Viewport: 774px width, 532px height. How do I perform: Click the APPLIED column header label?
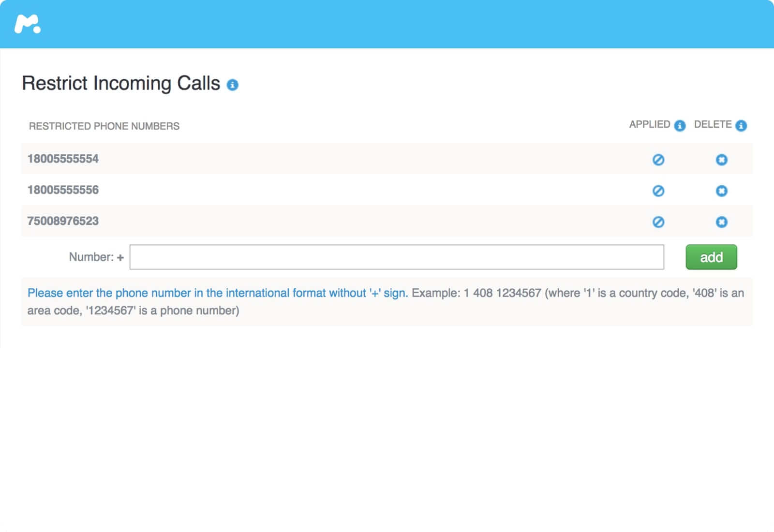click(649, 125)
